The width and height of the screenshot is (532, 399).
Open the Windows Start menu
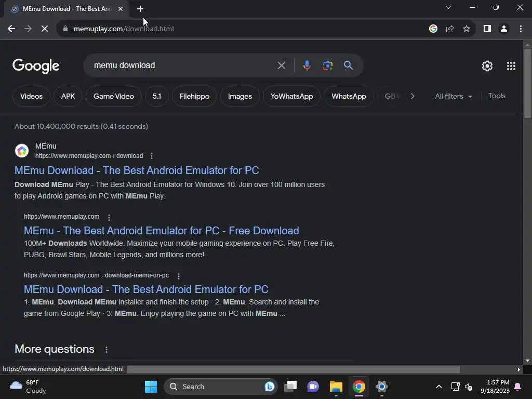(x=151, y=387)
